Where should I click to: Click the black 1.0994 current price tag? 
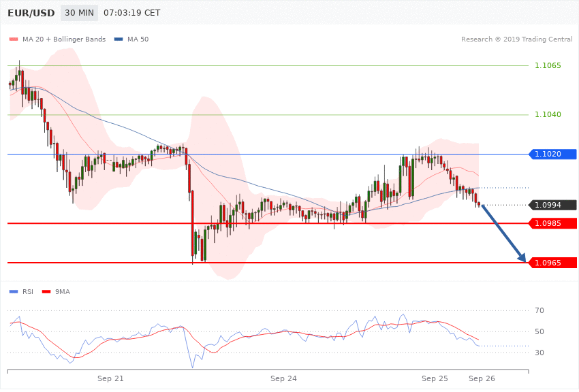coord(552,205)
